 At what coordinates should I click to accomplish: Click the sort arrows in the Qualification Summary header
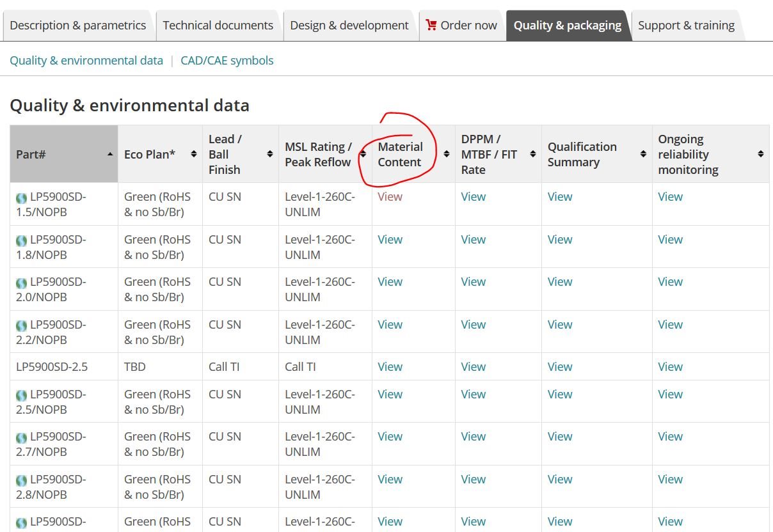click(x=643, y=154)
